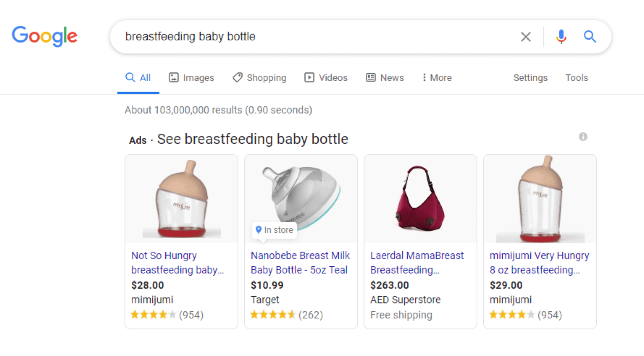Open mimijumi Very Hungry 8 oz link
Image resolution: width=644 pixels, height=356 pixels.
point(539,263)
